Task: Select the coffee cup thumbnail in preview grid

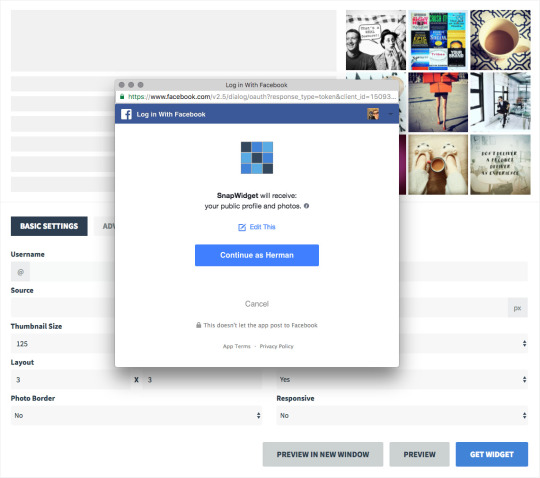Action: 500,40
